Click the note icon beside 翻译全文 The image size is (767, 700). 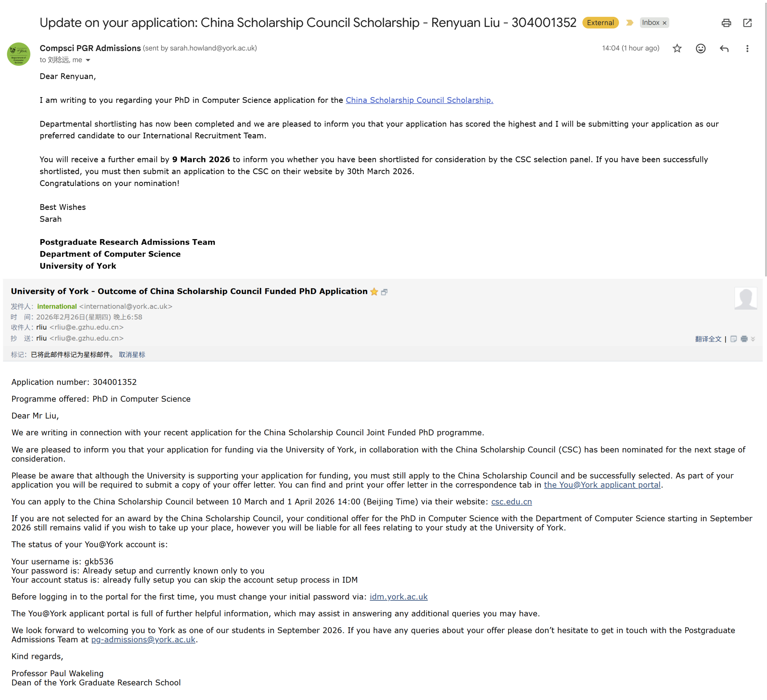coord(734,339)
